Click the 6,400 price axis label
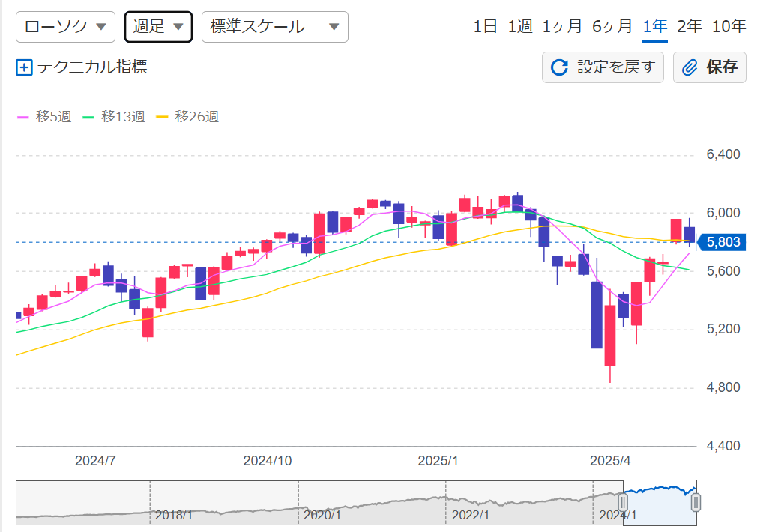Viewport: 757px width, 532px height. pyautogui.click(x=723, y=154)
